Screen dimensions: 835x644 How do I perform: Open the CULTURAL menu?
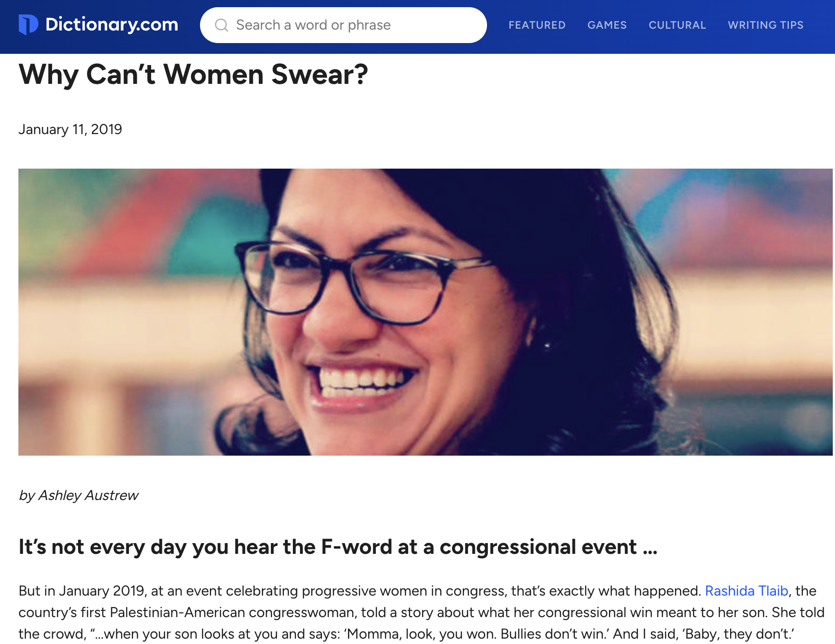point(677,25)
